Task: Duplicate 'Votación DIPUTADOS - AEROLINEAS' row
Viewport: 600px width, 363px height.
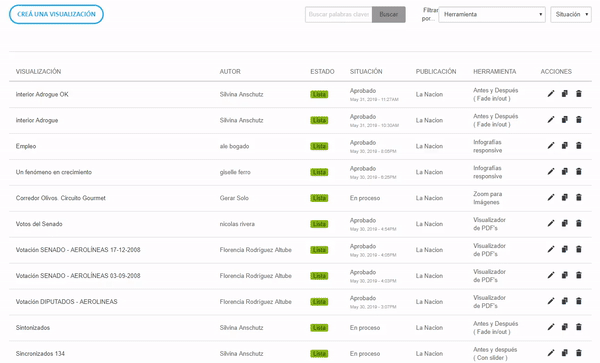Action: (x=564, y=301)
